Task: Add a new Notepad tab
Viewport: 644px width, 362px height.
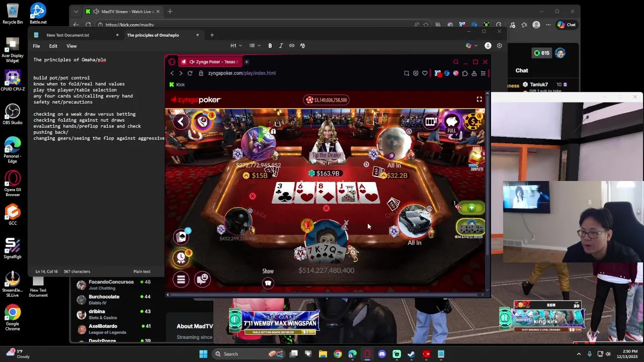Action: [212, 35]
